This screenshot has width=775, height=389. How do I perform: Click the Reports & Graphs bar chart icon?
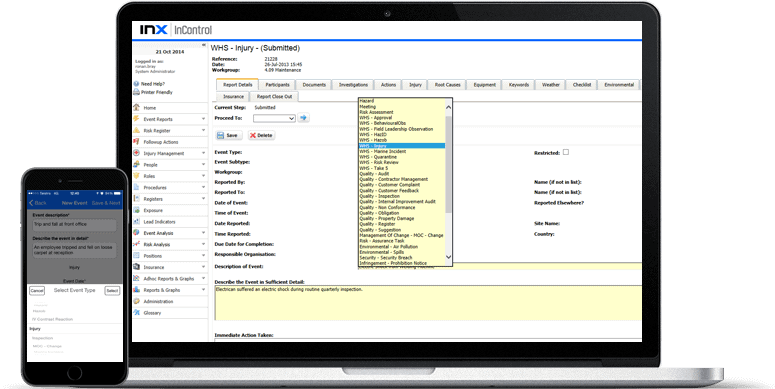137,290
